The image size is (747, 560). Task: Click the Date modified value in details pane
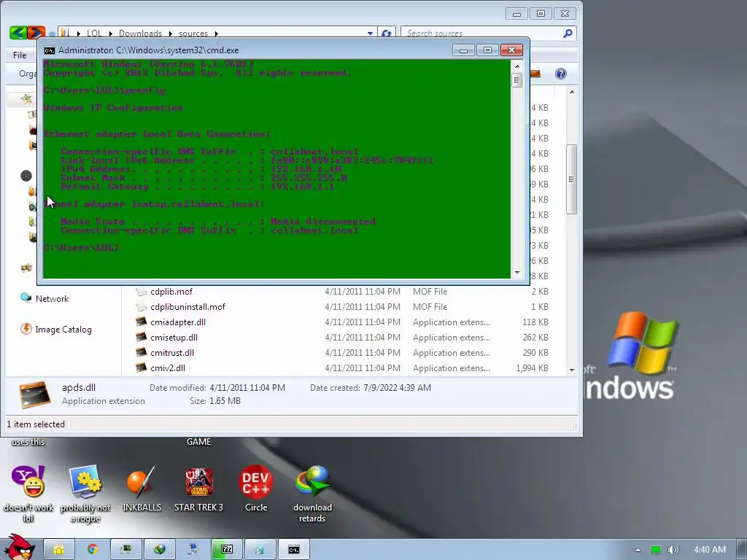click(x=247, y=388)
